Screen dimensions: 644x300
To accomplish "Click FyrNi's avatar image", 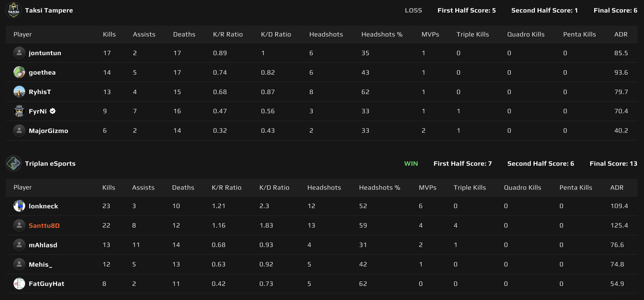I will pyautogui.click(x=19, y=111).
